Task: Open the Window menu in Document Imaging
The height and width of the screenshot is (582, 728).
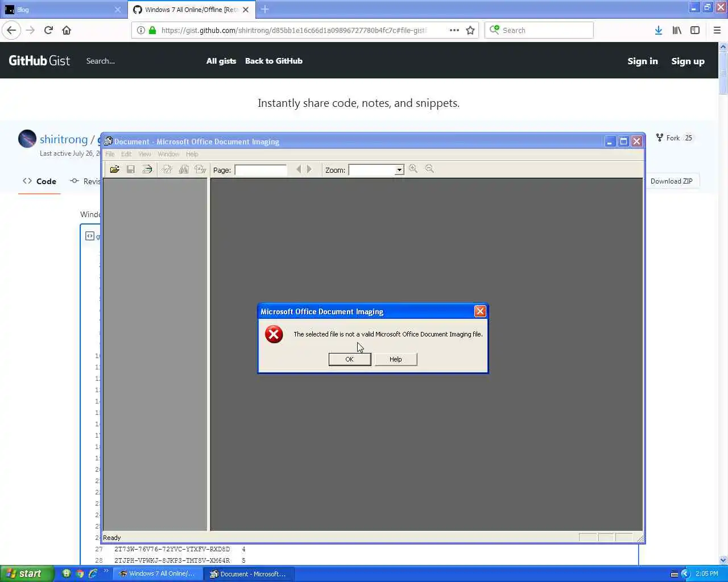Action: tap(168, 154)
